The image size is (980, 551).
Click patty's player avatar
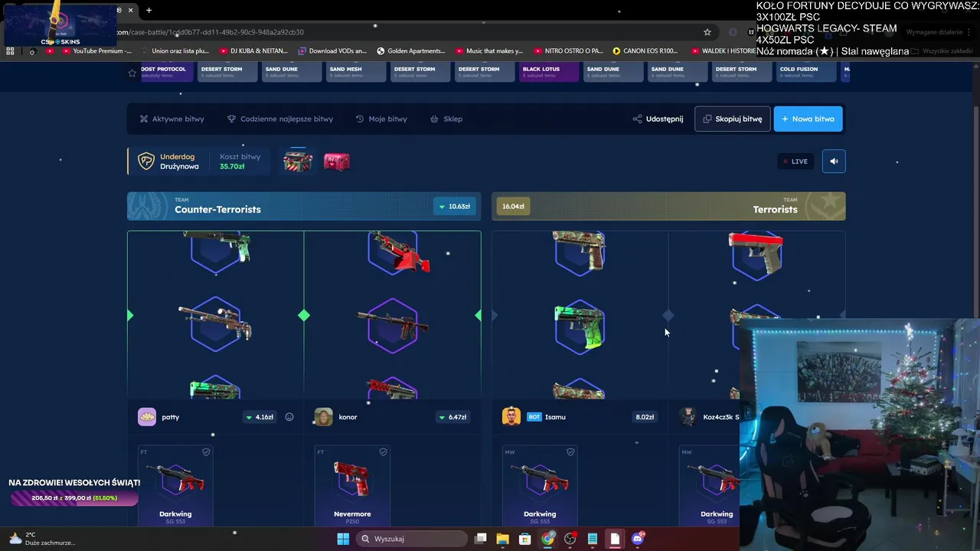147,417
